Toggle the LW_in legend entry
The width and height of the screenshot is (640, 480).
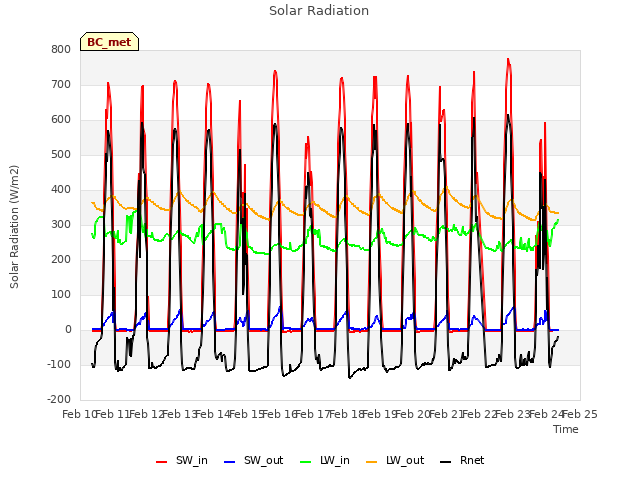pos(325,461)
